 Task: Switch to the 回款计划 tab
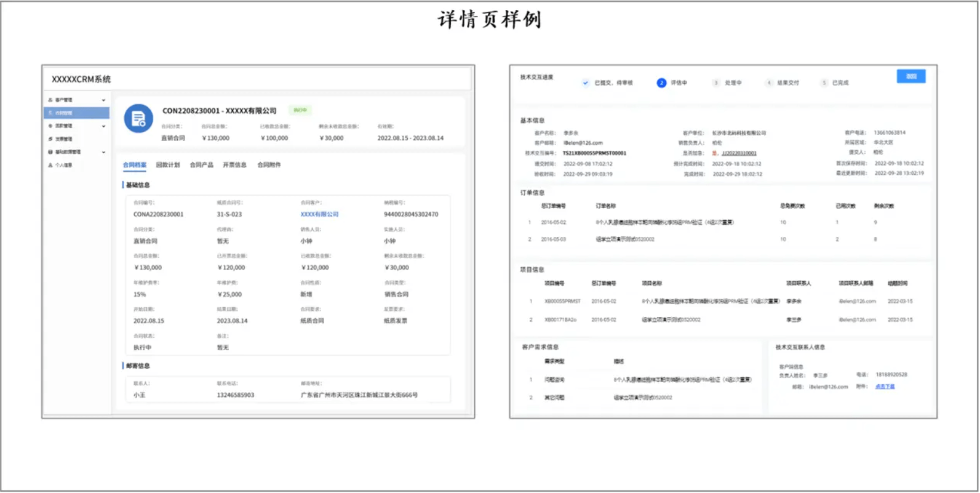pos(167,165)
